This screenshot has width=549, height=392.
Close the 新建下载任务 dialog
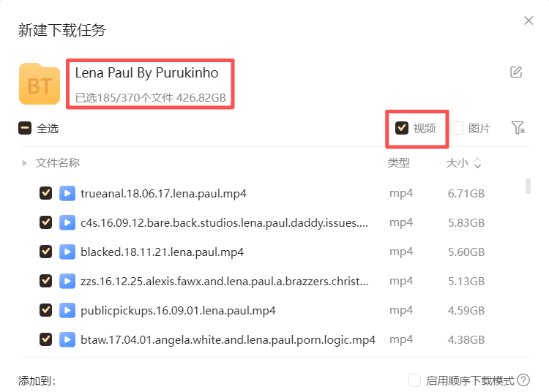tap(529, 20)
